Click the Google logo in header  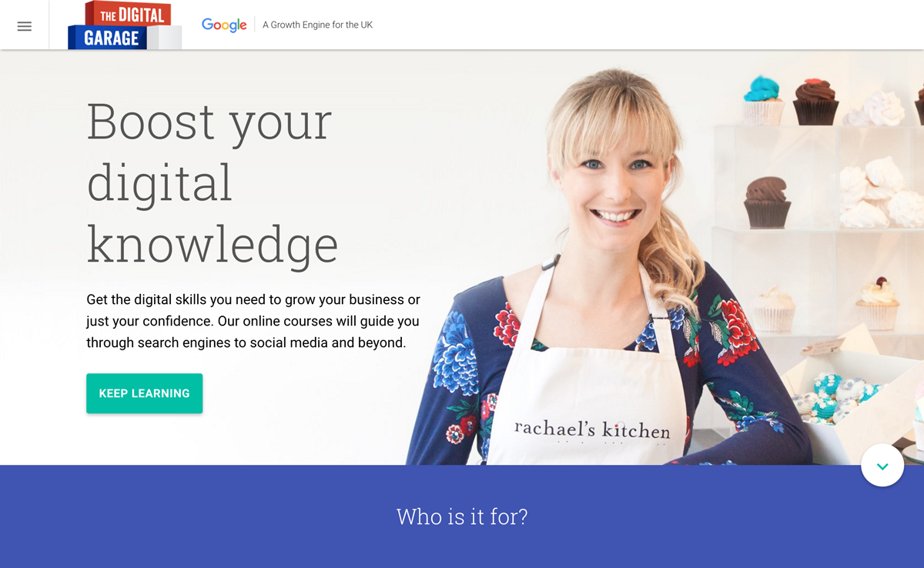[224, 25]
